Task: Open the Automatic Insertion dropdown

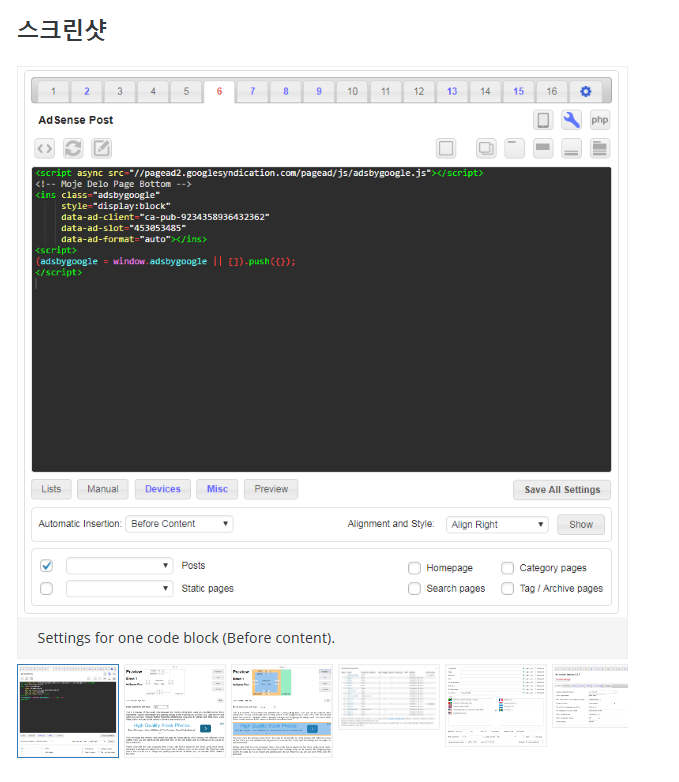Action: (x=179, y=524)
